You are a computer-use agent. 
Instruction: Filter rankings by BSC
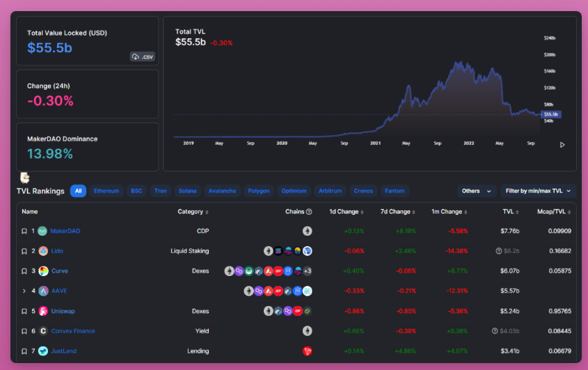[136, 191]
